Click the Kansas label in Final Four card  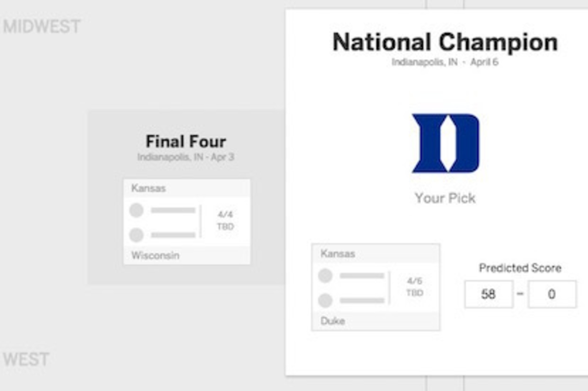pos(148,188)
